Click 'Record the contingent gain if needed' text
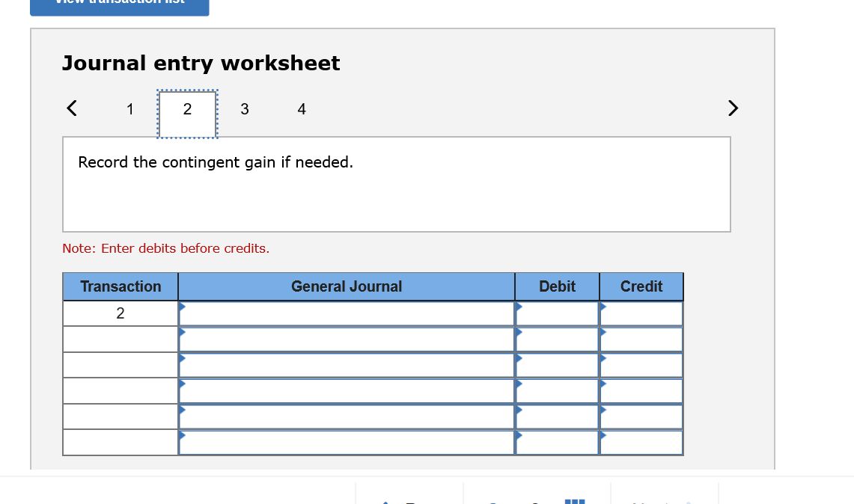The width and height of the screenshot is (854, 504). click(216, 162)
